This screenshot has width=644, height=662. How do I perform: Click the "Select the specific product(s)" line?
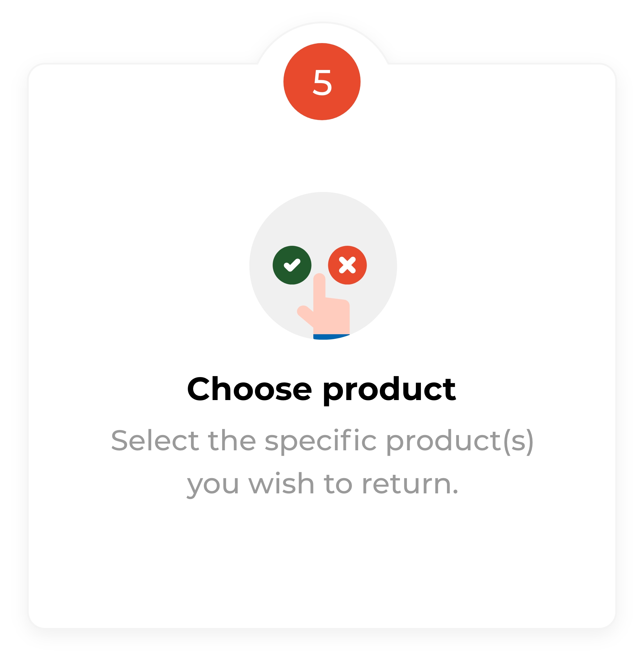point(322,441)
